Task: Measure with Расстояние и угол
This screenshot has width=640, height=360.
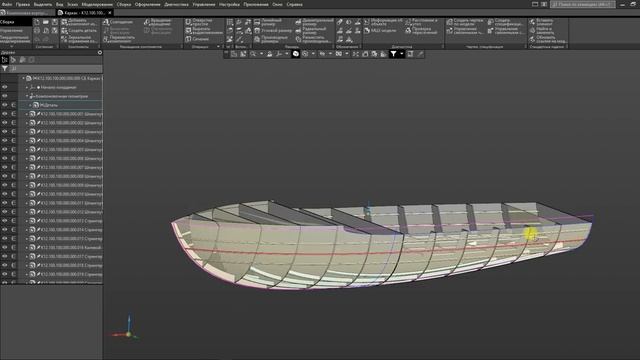Action: (x=422, y=22)
